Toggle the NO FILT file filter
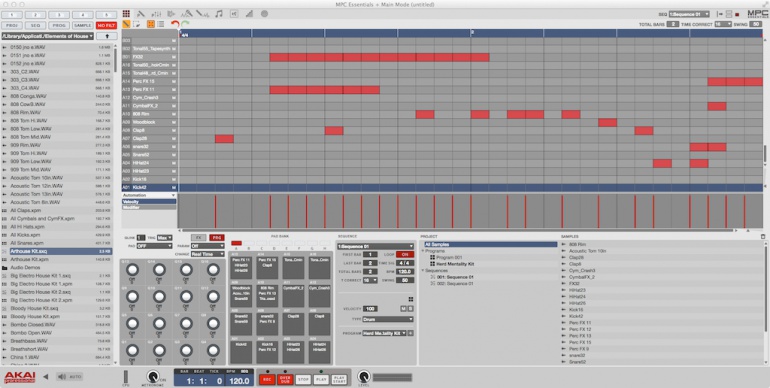 click(x=107, y=25)
